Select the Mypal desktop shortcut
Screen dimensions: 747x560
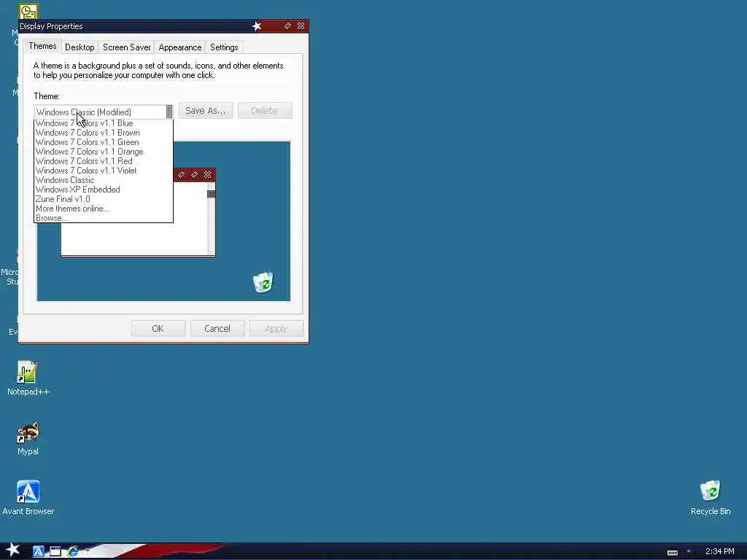pos(28,438)
